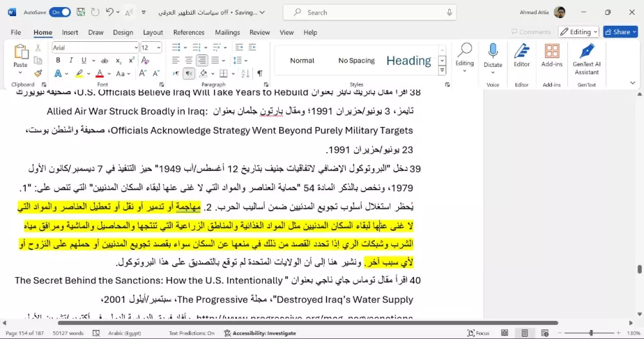Apply red font color
Image resolution: width=644 pixels, height=339 pixels.
99,73
